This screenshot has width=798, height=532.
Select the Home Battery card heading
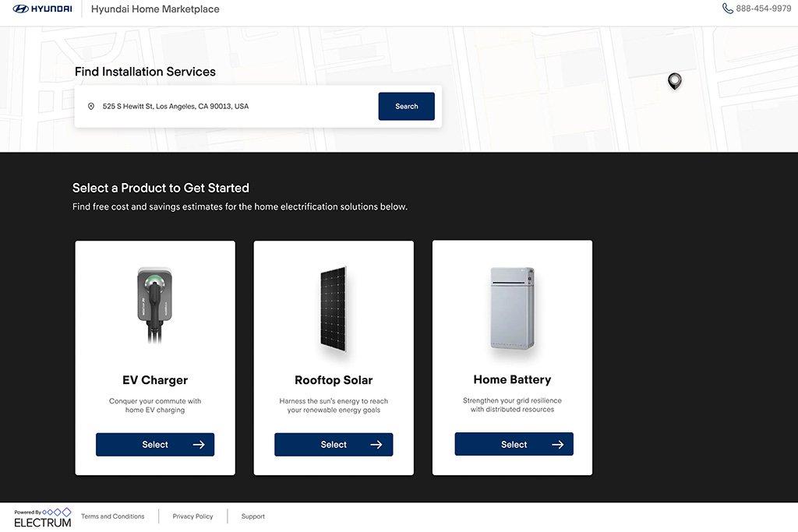(512, 379)
